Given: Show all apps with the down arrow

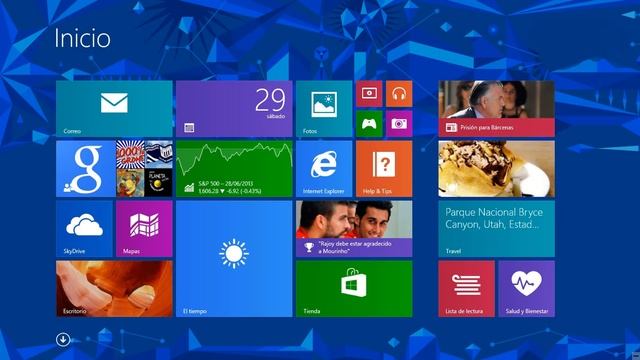Looking at the screenshot, I should pyautogui.click(x=63, y=339).
